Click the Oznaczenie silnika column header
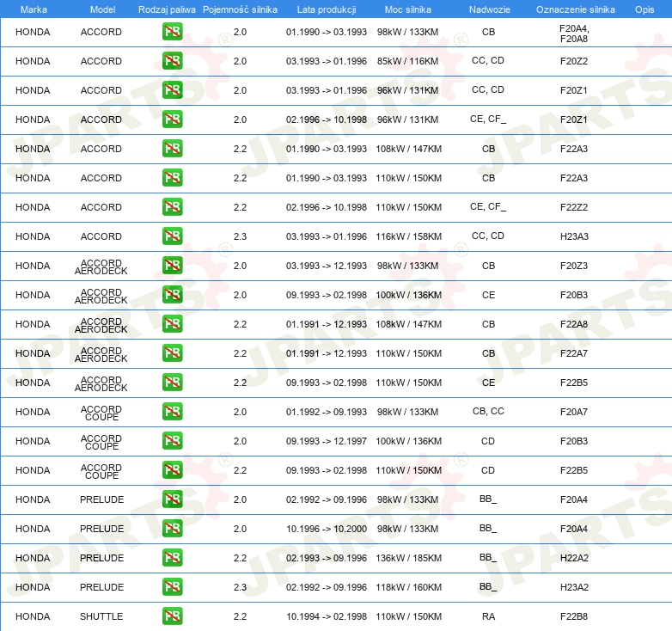This screenshot has width=672, height=631. pos(575,9)
